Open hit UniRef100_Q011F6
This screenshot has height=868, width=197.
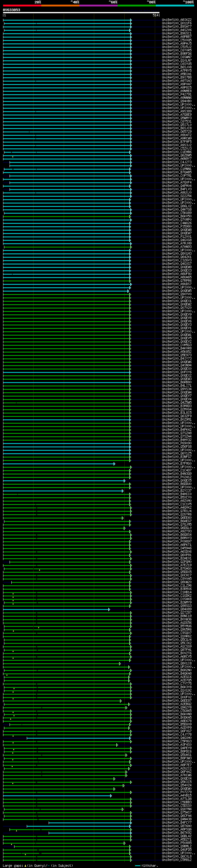(x=177, y=23)
